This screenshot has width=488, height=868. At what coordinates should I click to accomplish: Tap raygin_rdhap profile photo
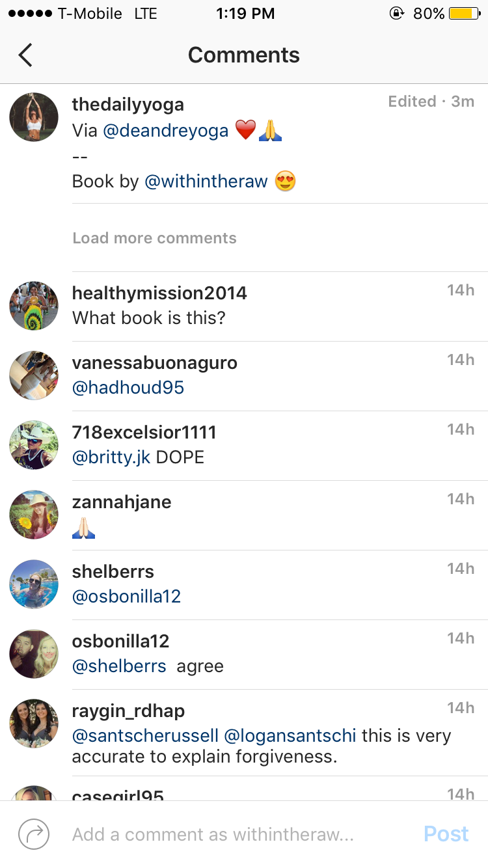pyautogui.click(x=34, y=724)
